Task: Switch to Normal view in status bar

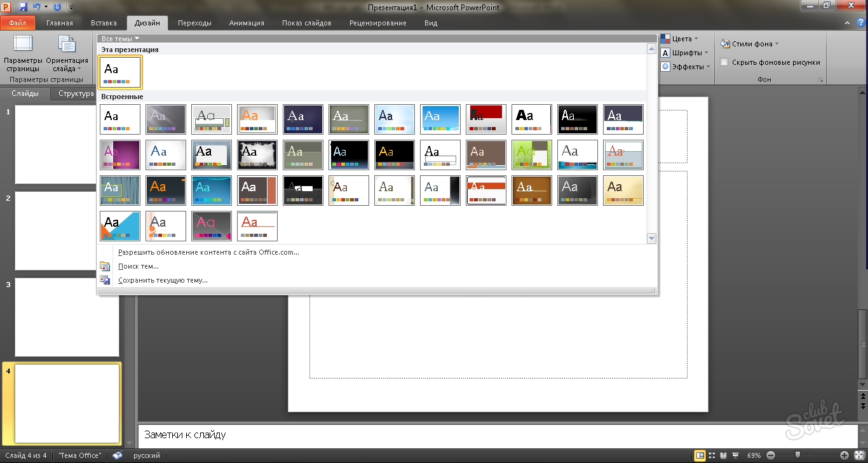Action: pos(700,455)
